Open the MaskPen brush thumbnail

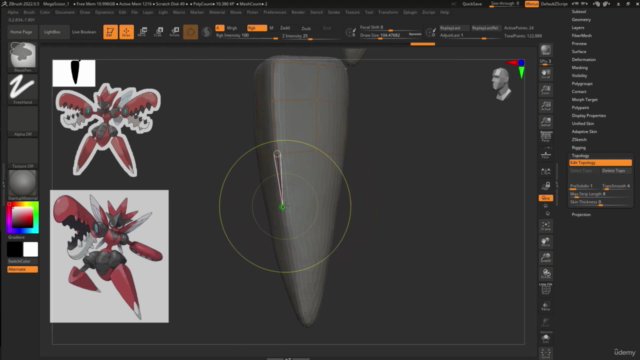[x=23, y=57]
